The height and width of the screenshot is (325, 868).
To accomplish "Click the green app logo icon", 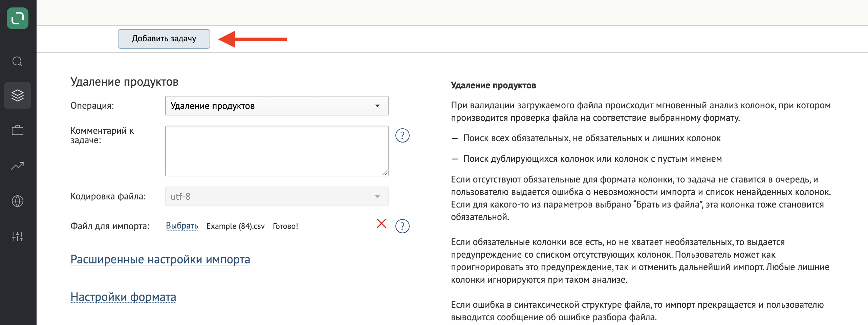I will [18, 18].
